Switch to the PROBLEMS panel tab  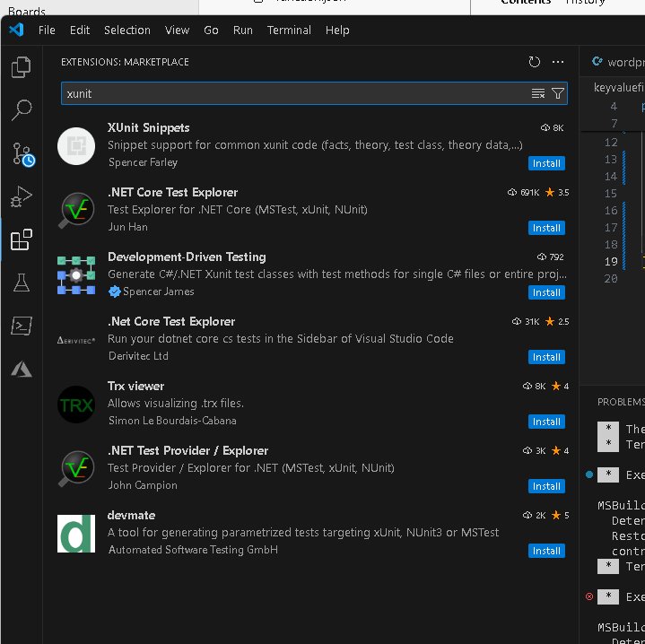(x=621, y=402)
